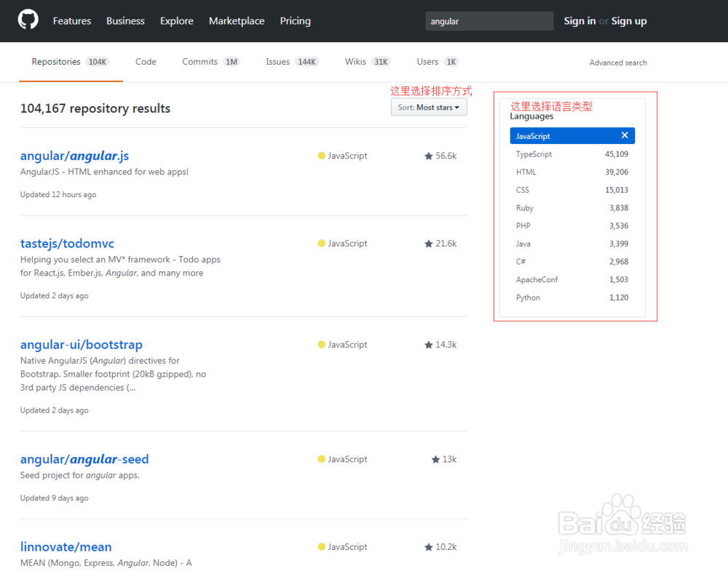Select the selected JavaScript language filter
The width and height of the screenshot is (728, 571).
[x=572, y=136]
